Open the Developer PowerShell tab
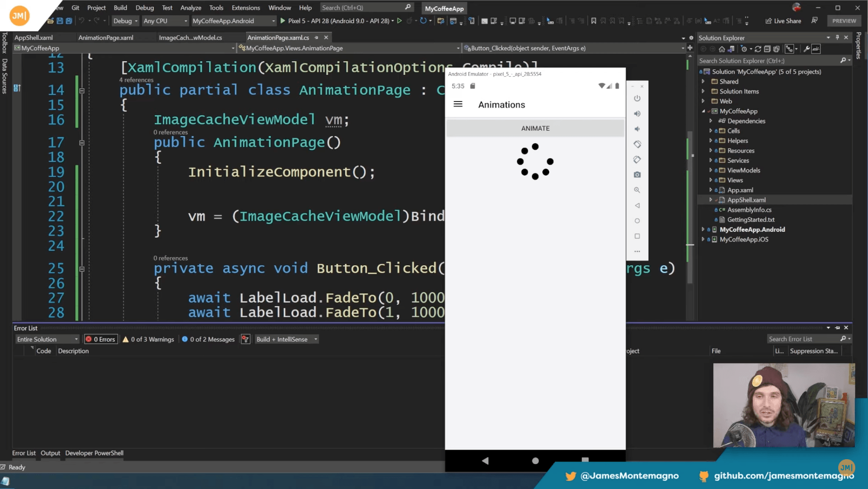Image resolution: width=868 pixels, height=489 pixels. tap(94, 453)
